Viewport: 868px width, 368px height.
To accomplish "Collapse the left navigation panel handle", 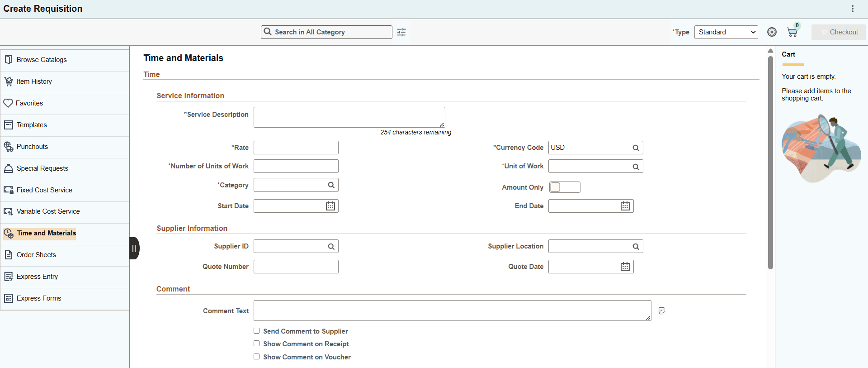I will click(134, 248).
